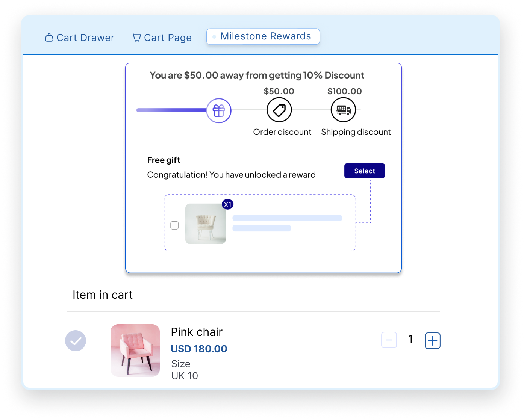Toggle the Pink chair selection checkmark
The width and height of the screenshot is (524, 420).
[76, 341]
